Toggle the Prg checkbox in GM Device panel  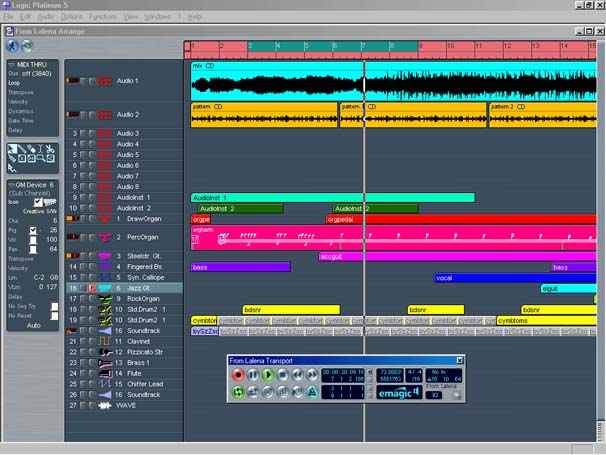tap(33, 230)
